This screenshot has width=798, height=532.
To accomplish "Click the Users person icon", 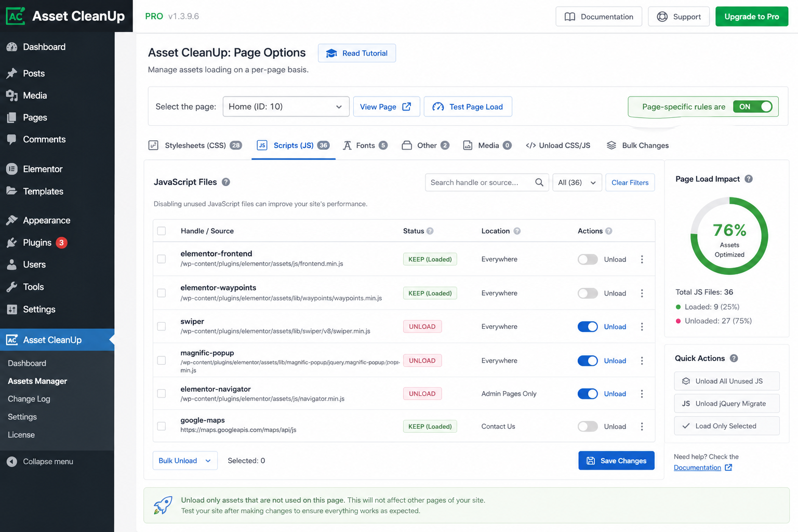I will (12, 264).
